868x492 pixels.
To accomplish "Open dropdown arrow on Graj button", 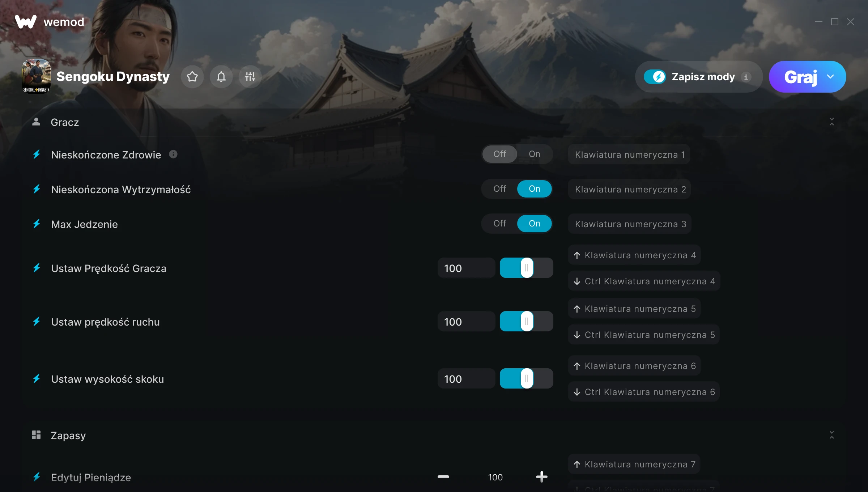I will tap(830, 77).
